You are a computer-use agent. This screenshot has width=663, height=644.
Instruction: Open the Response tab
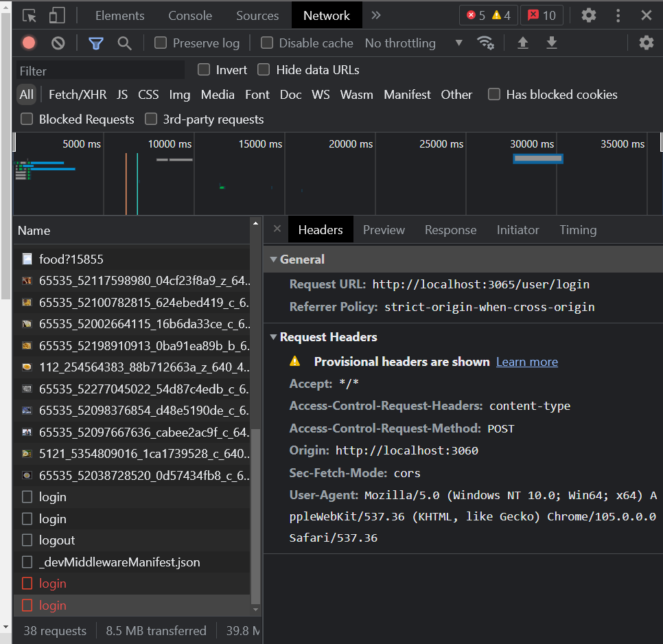[x=450, y=230]
